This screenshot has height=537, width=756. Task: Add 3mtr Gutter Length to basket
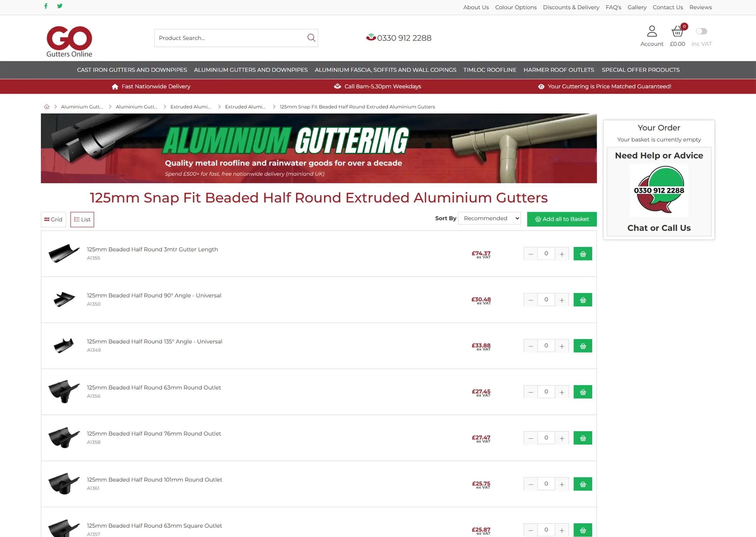tap(583, 254)
